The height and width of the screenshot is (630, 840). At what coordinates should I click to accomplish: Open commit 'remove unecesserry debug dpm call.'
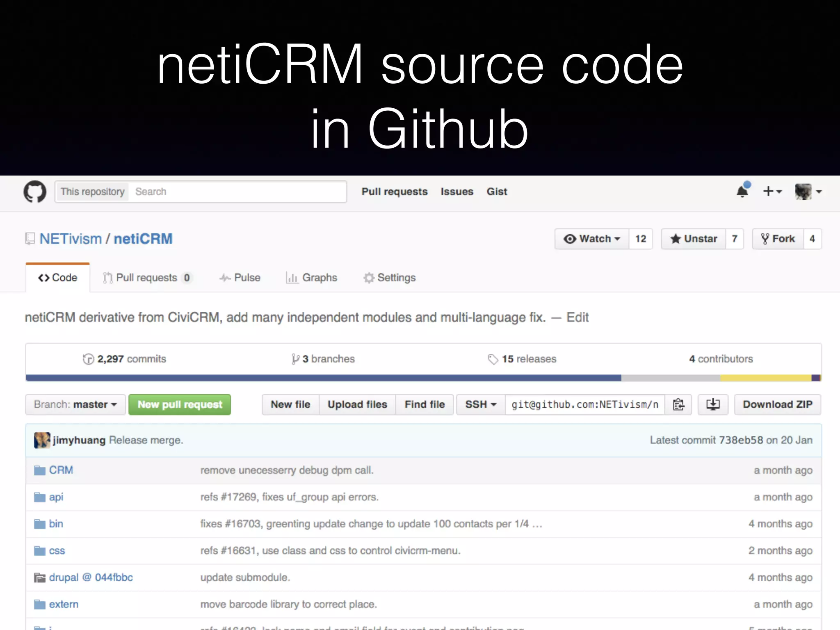(287, 470)
